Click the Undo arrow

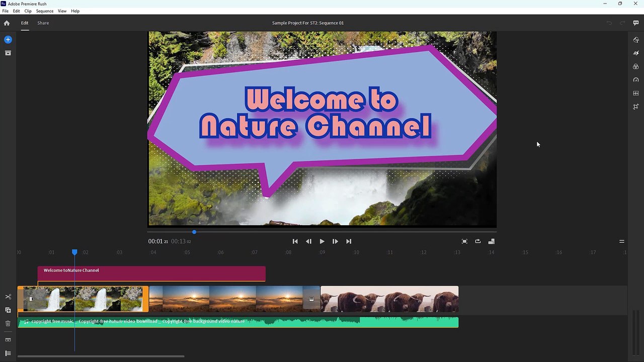[609, 23]
